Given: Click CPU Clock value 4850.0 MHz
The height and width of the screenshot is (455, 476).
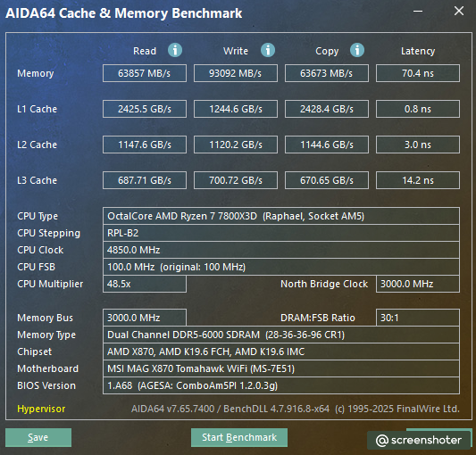Looking at the screenshot, I should coord(281,250).
